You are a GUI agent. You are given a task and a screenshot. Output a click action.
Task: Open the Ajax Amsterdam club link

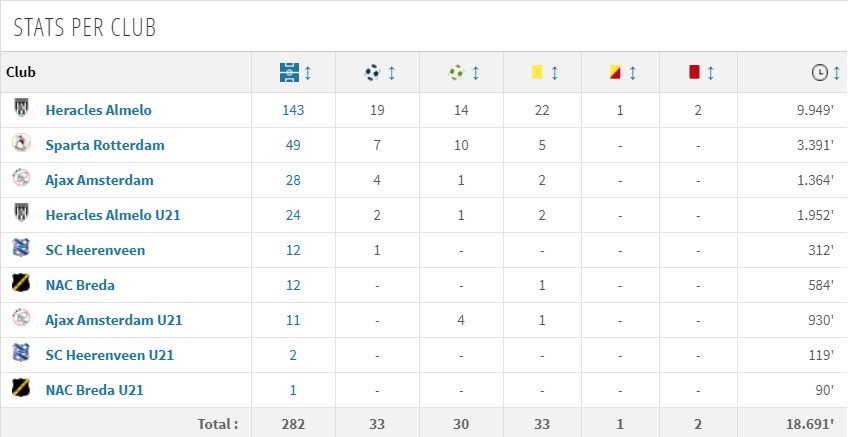100,180
